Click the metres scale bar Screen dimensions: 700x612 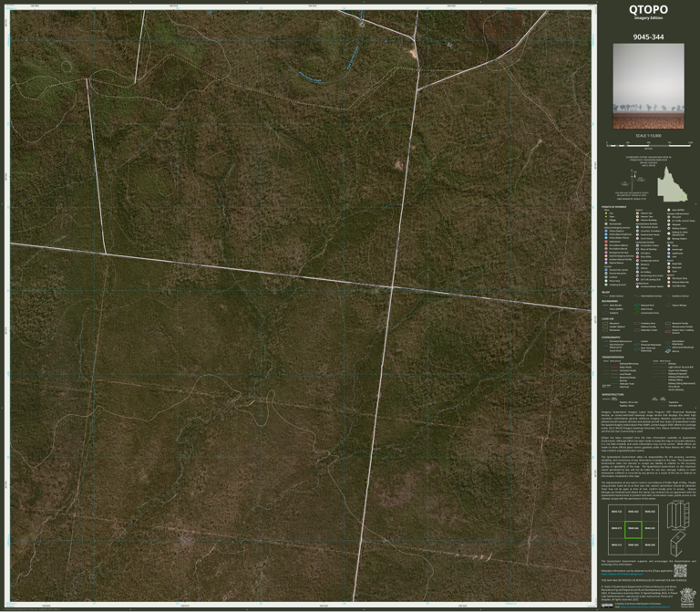point(648,145)
